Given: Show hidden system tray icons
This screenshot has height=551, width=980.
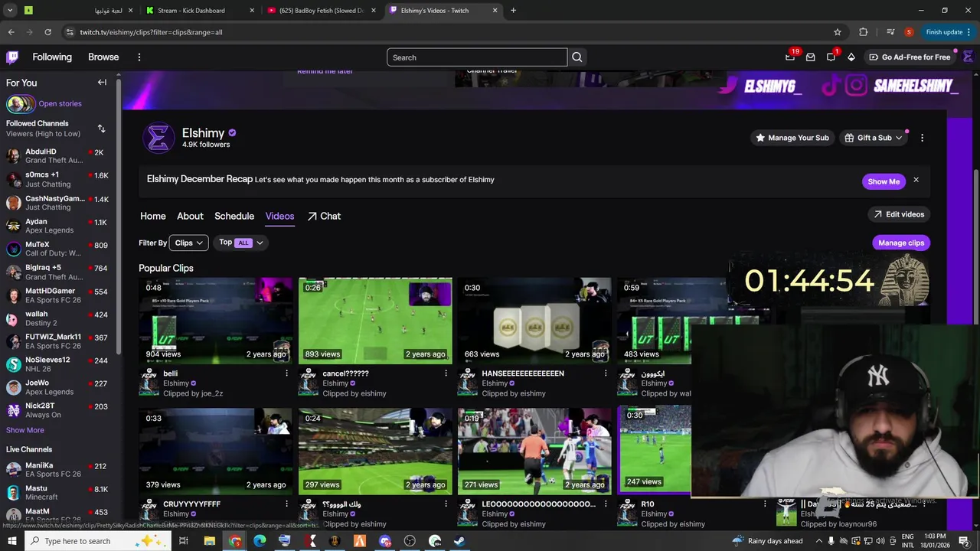Looking at the screenshot, I should click(818, 541).
